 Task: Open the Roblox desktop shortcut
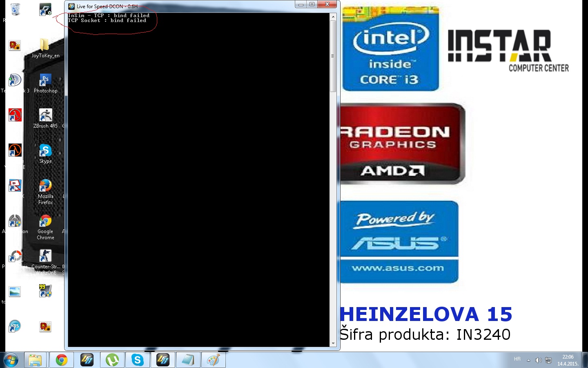(x=15, y=185)
